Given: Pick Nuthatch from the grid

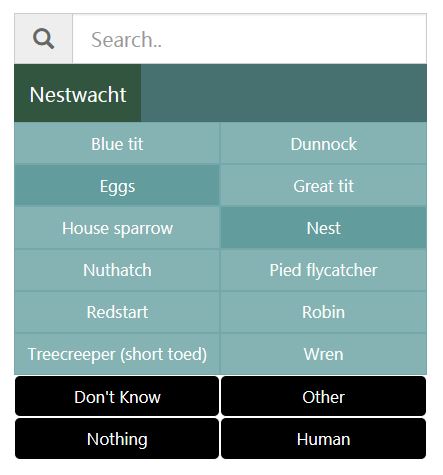Looking at the screenshot, I should click(x=117, y=270).
